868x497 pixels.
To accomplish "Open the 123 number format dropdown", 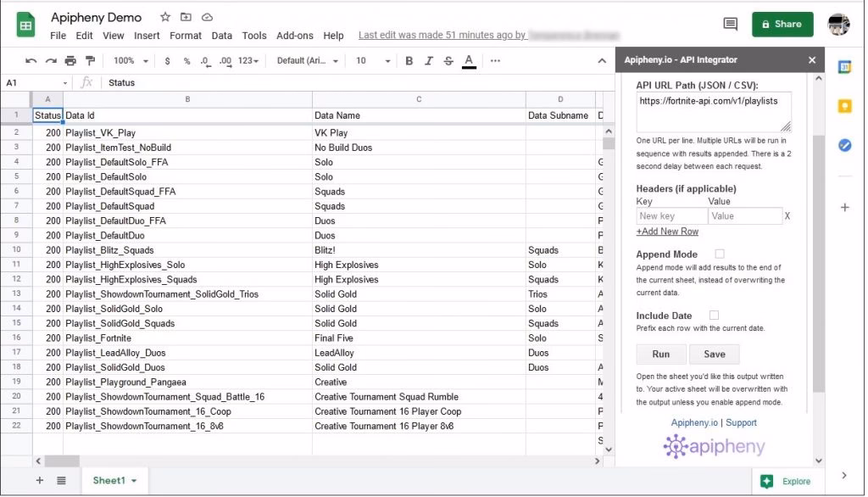I will (248, 61).
